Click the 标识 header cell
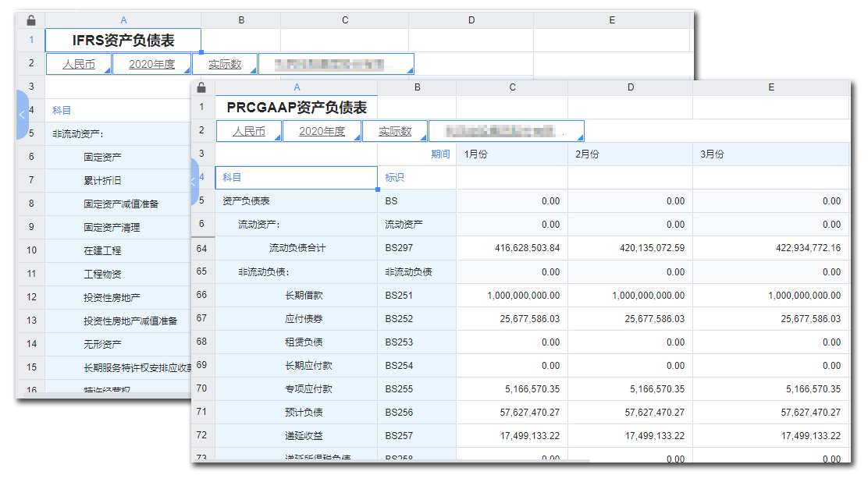Image resolution: width=868 pixels, height=482 pixels. [x=417, y=178]
